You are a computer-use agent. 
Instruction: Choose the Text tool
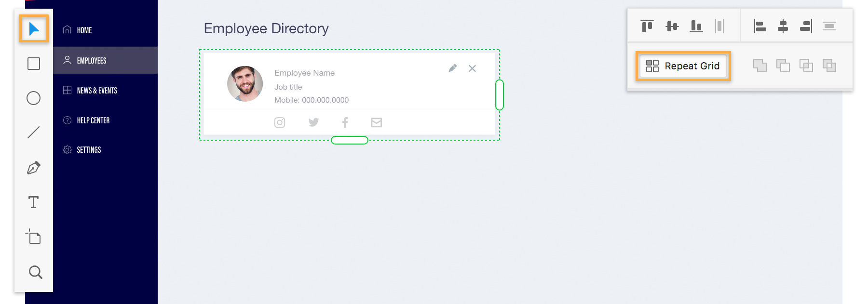(x=34, y=202)
